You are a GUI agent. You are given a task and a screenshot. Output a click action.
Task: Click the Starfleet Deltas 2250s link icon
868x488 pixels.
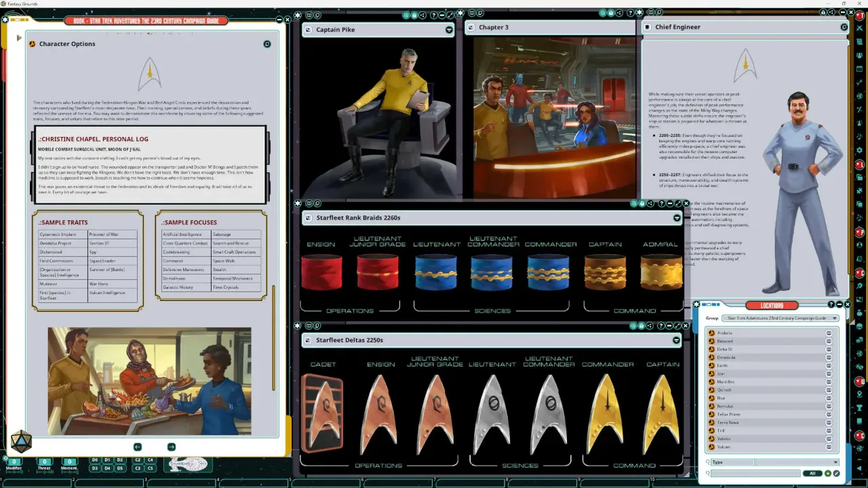click(x=308, y=340)
